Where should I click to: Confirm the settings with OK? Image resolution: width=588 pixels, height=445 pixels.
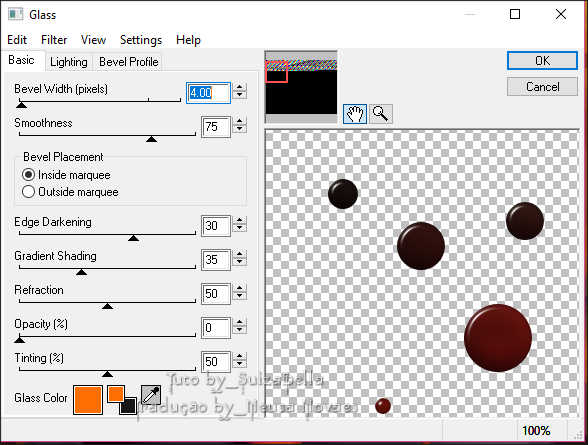point(542,60)
